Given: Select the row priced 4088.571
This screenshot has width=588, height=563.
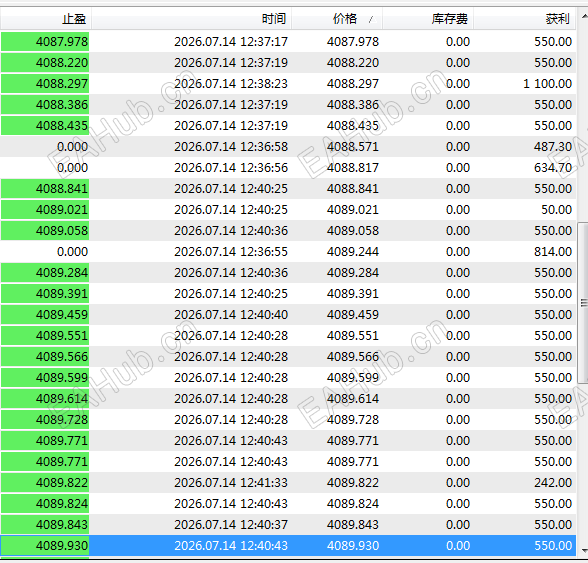Looking at the screenshot, I should [288, 146].
